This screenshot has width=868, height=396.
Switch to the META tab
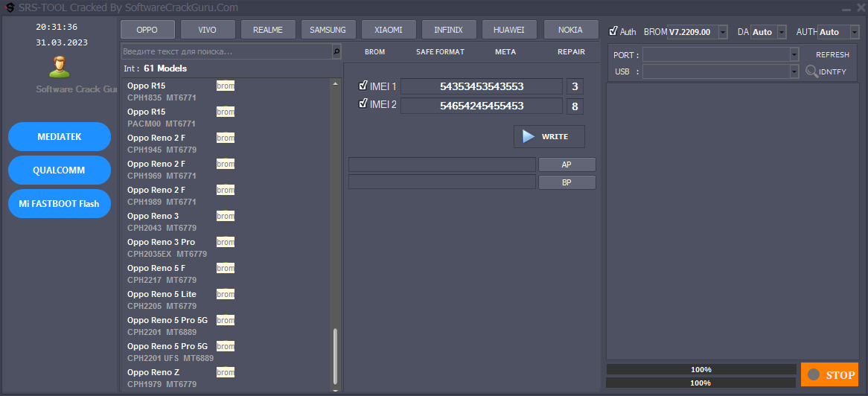505,51
